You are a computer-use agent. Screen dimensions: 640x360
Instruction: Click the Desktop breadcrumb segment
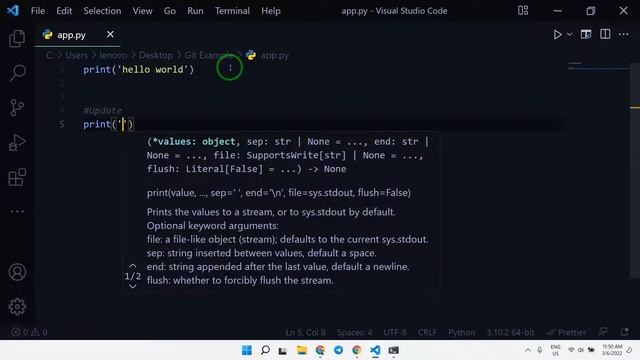tap(156, 55)
